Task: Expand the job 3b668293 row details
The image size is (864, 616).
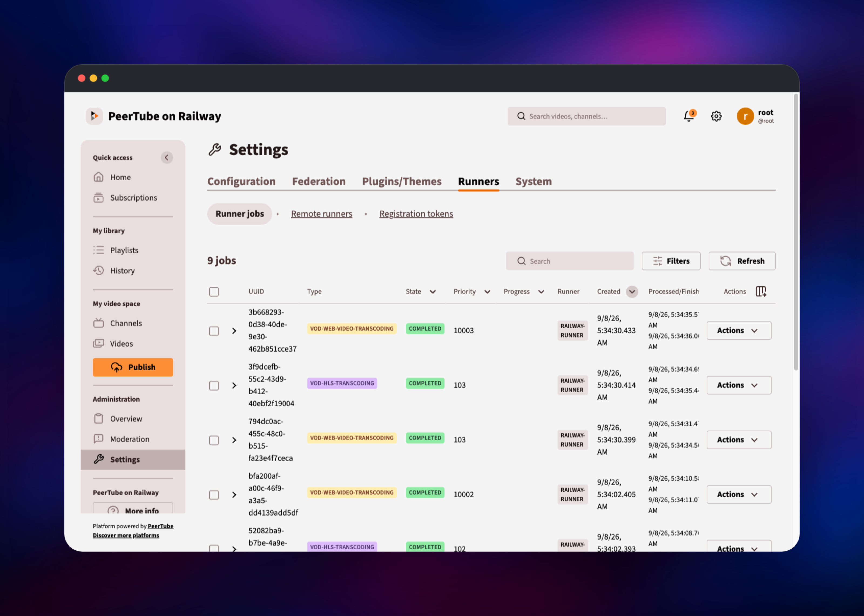Action: coord(234,331)
